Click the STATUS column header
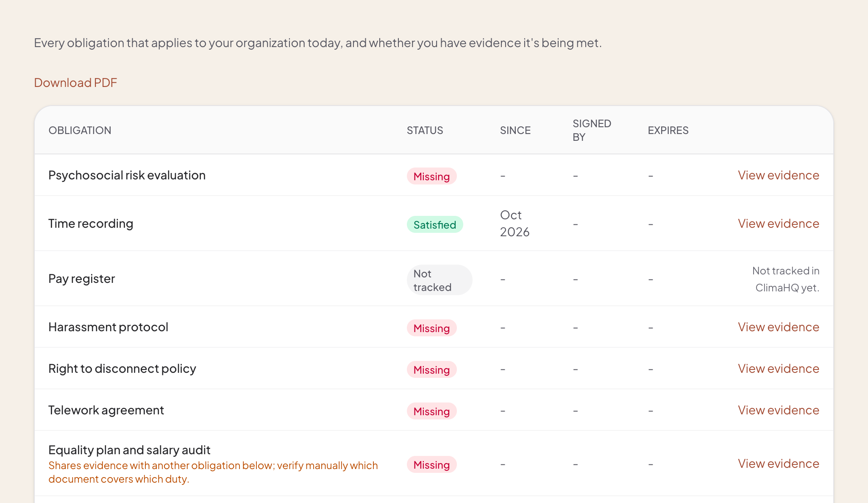Screen dimensions: 868x503 click(x=425, y=130)
